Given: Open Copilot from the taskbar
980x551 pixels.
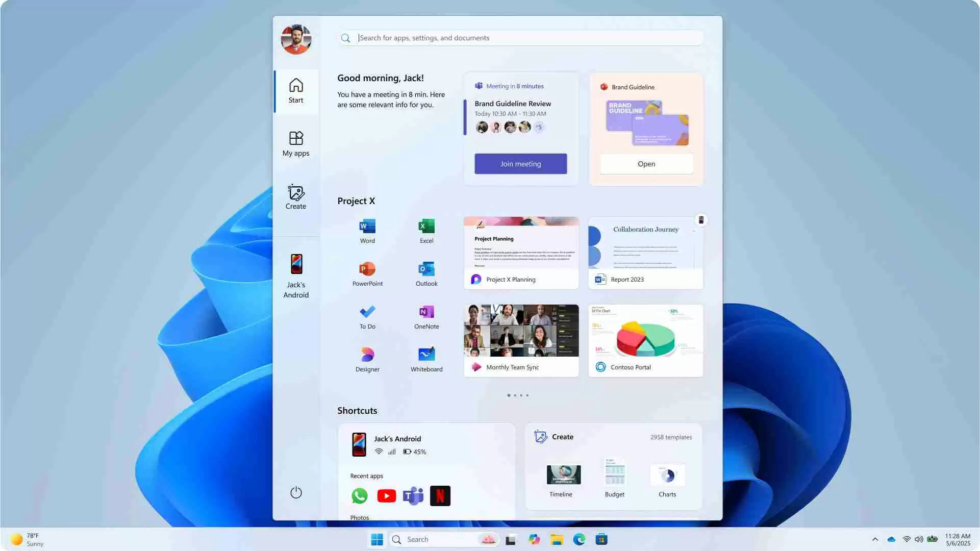Looking at the screenshot, I should pos(534,539).
